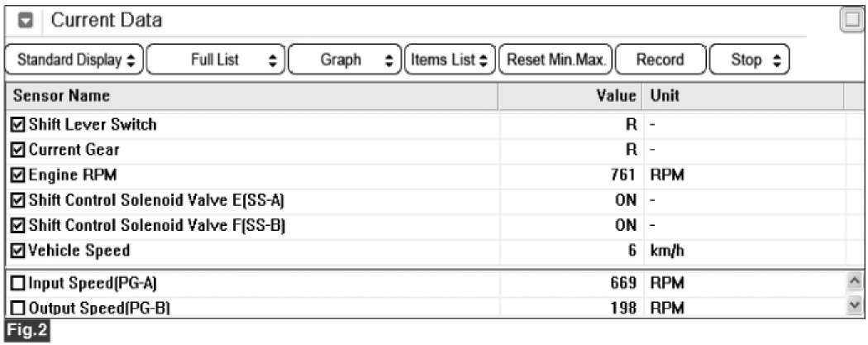This screenshot has width=868, height=345.
Task: Enable the Input Speed(PG-A) checkbox
Action: point(18,284)
